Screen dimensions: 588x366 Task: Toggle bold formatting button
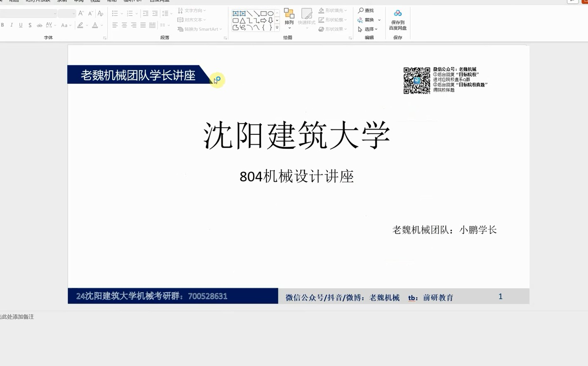[x=2, y=25]
